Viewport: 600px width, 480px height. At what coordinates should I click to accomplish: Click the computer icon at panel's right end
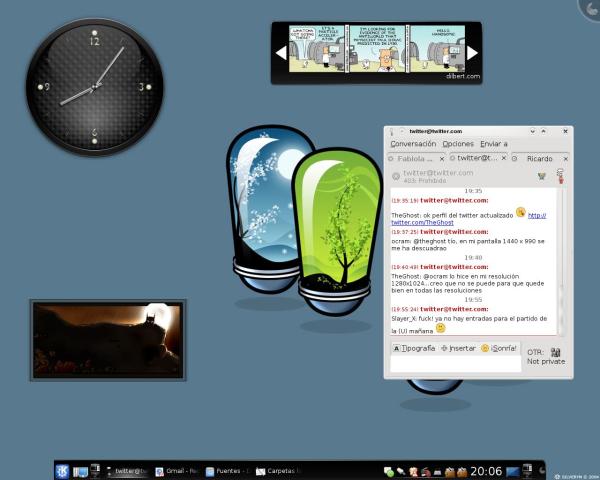527,470
